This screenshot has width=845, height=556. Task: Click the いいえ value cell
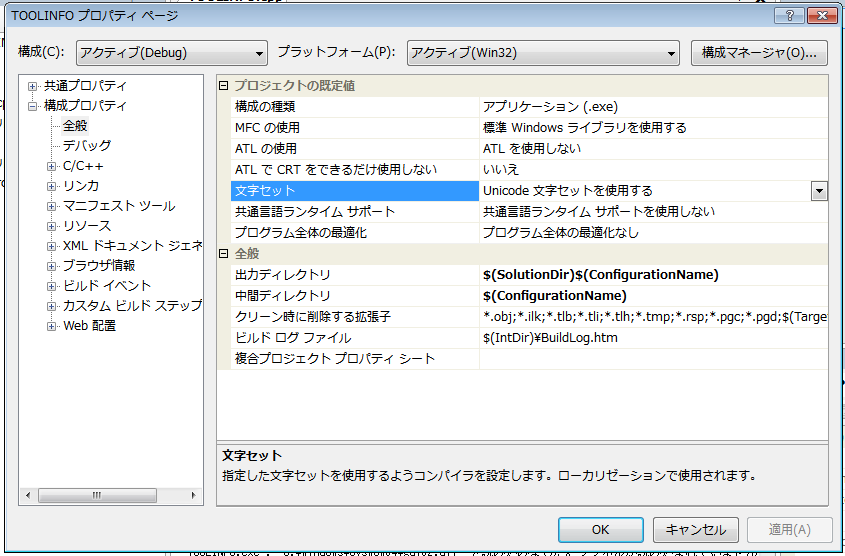[x=654, y=170]
